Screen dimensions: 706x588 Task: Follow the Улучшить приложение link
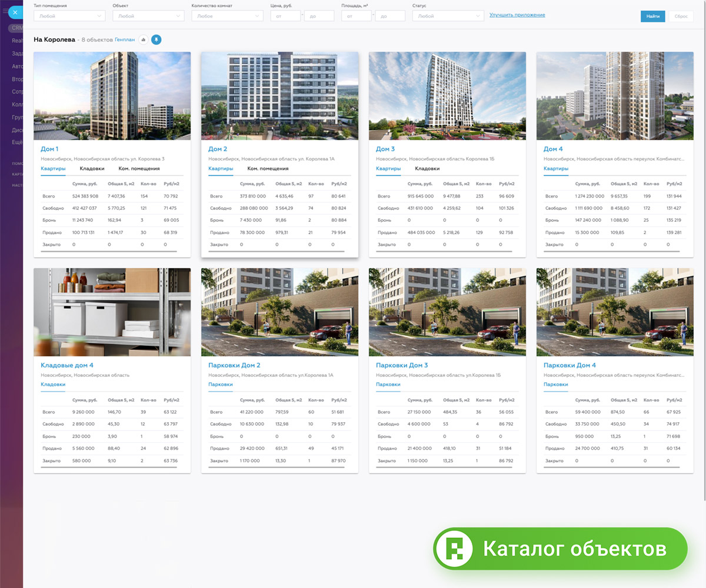(x=517, y=15)
